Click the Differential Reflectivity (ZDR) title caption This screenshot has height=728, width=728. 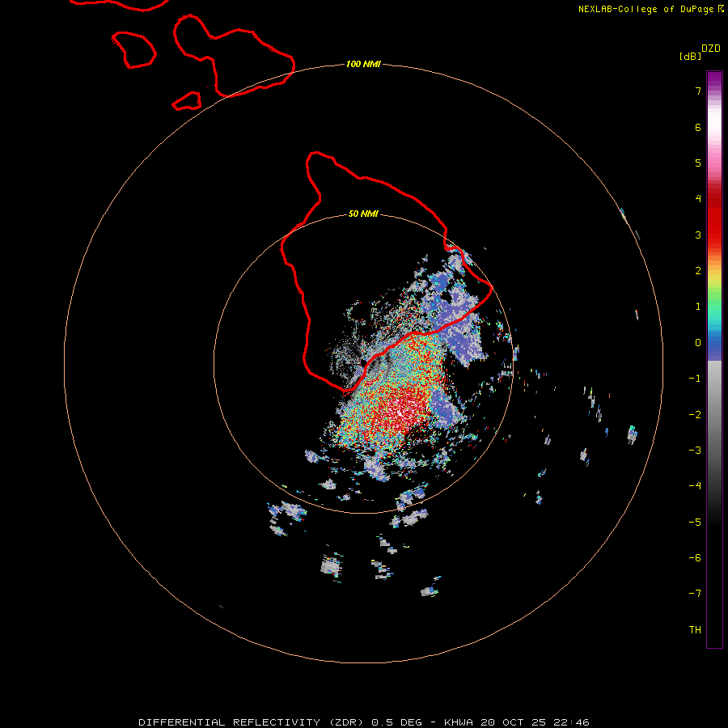point(251,722)
